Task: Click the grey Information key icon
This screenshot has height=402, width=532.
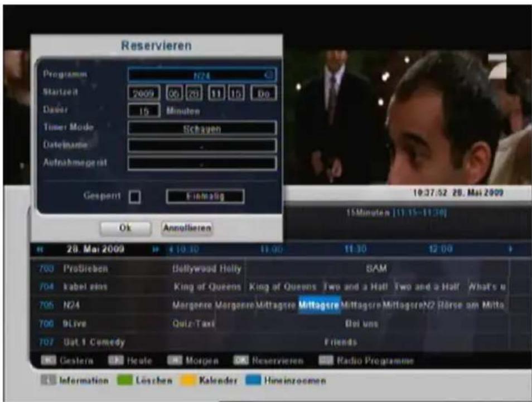Action: (x=48, y=380)
